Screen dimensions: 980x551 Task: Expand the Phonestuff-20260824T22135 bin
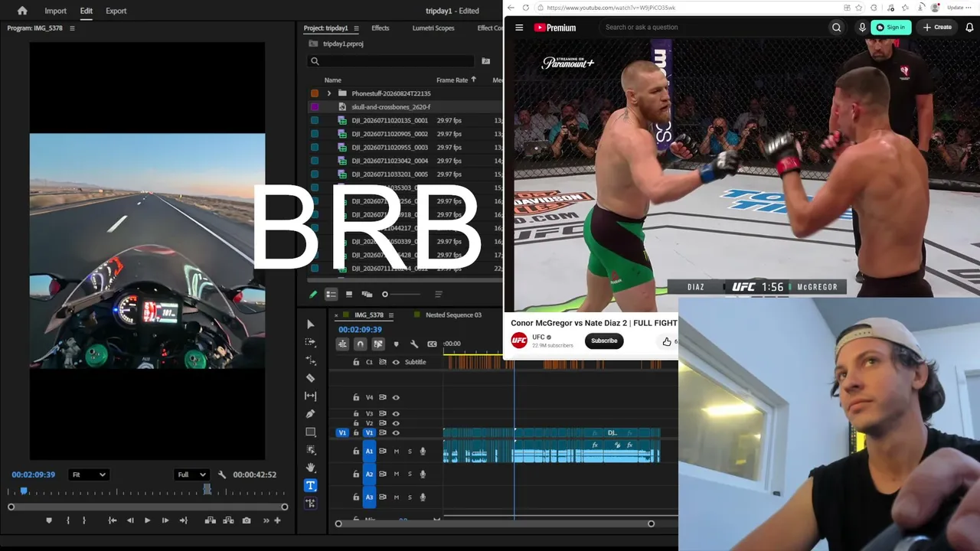329,93
